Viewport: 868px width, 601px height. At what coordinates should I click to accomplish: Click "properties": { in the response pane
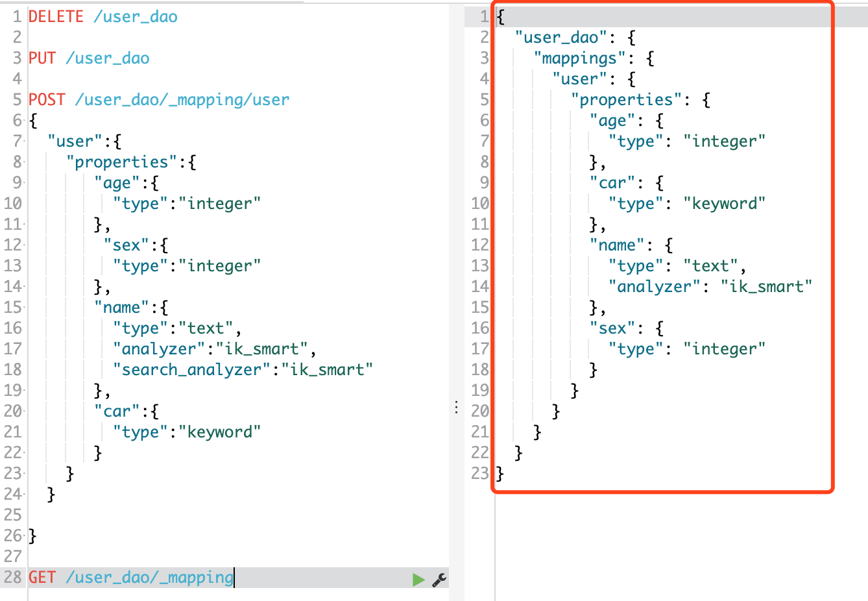641,100
